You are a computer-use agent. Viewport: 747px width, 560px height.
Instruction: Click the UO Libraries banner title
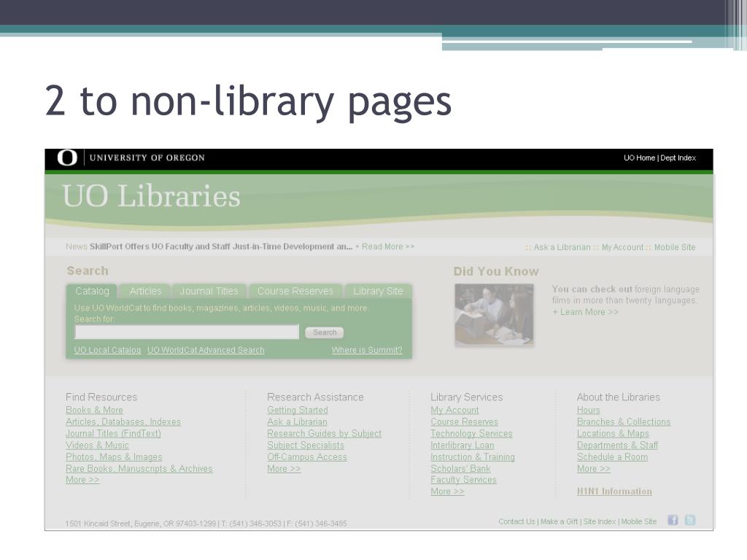[151, 195]
